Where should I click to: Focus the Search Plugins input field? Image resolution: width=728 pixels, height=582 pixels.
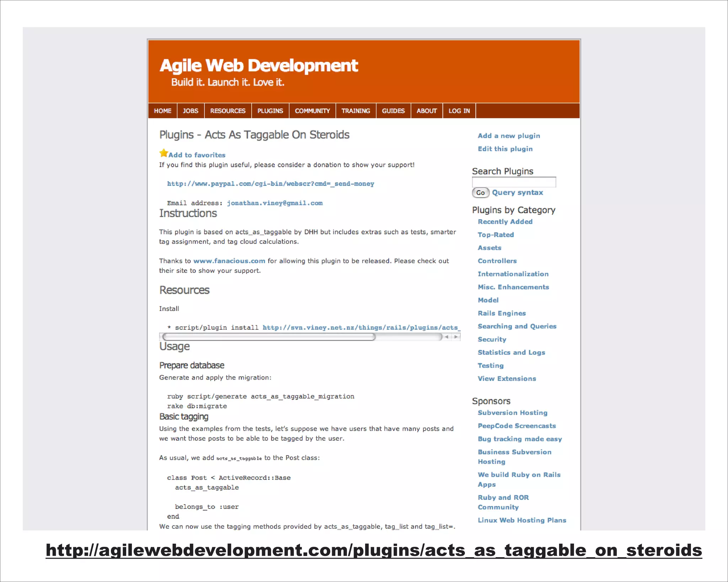click(514, 182)
